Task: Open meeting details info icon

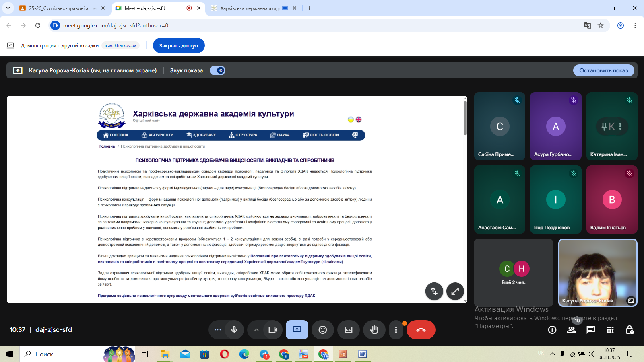Action: (x=552, y=330)
